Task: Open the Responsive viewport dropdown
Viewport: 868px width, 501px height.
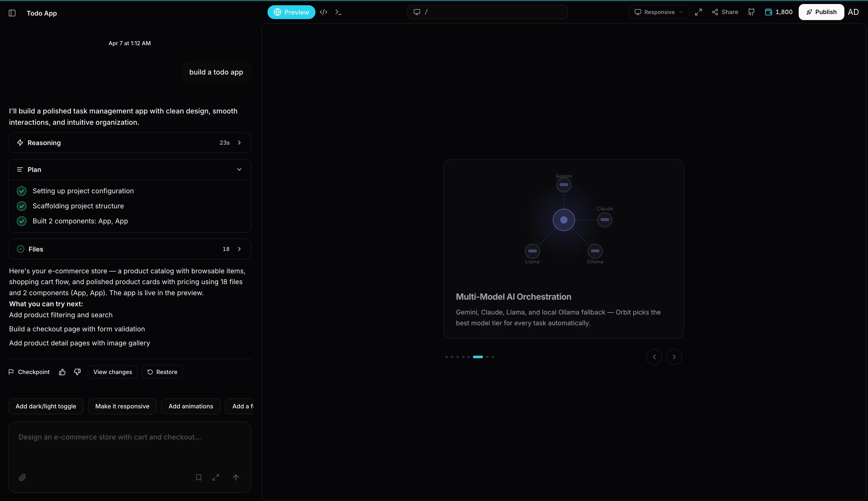Action: point(658,12)
